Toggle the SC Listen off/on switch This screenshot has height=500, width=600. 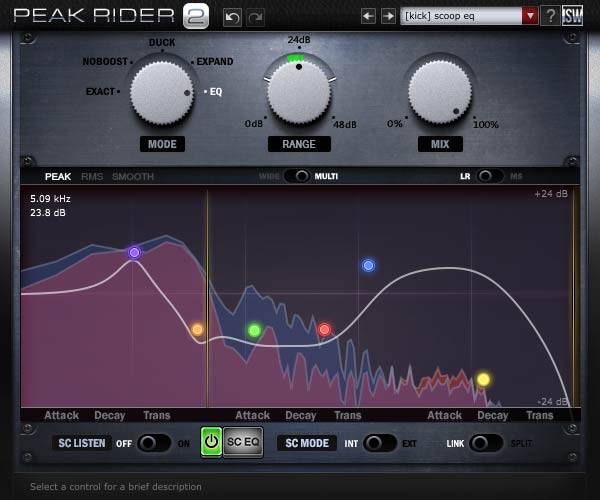[x=153, y=442]
